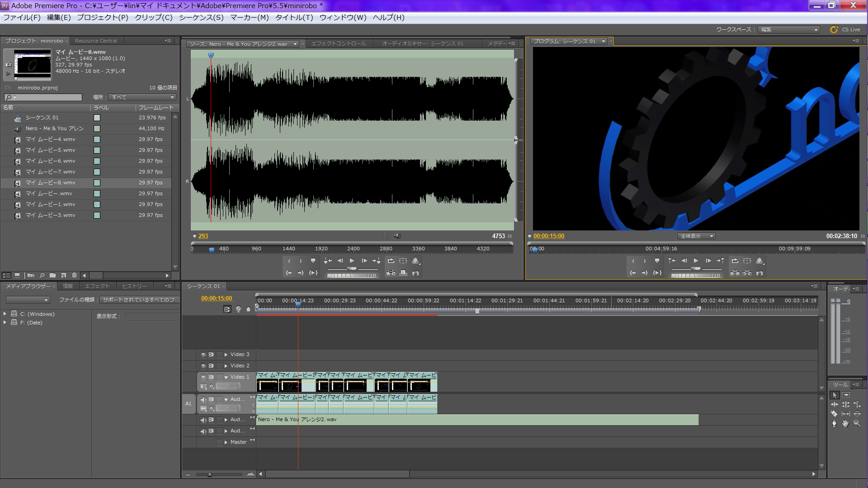Click timeline zoom slider at bottom
Viewport: 868px width, 488px height.
point(209,474)
